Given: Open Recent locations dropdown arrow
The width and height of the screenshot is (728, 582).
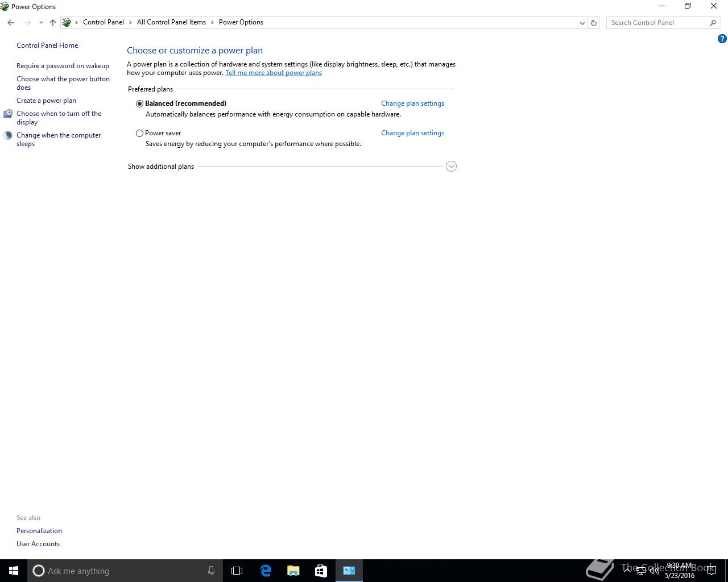Looking at the screenshot, I should tap(41, 23).
